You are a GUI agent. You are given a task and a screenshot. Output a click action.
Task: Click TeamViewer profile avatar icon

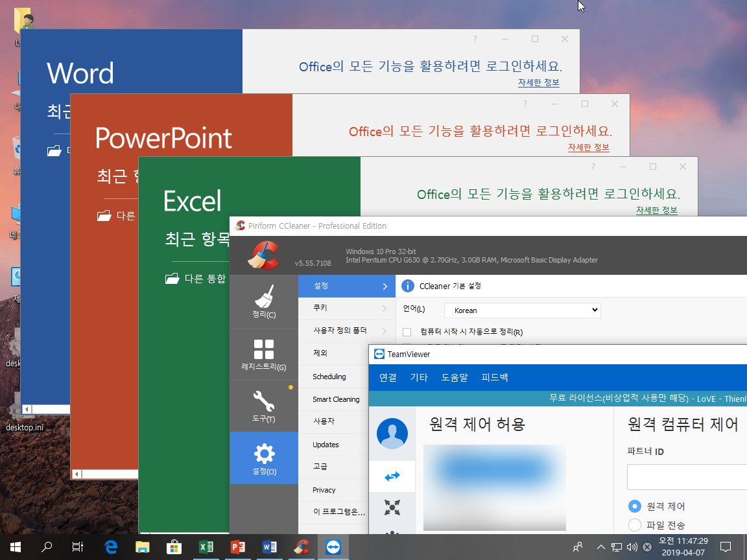point(392,434)
